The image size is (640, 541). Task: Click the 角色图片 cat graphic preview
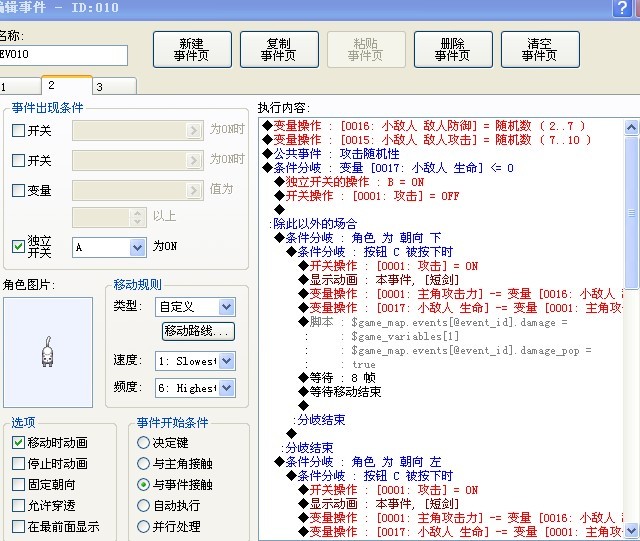(x=48, y=352)
